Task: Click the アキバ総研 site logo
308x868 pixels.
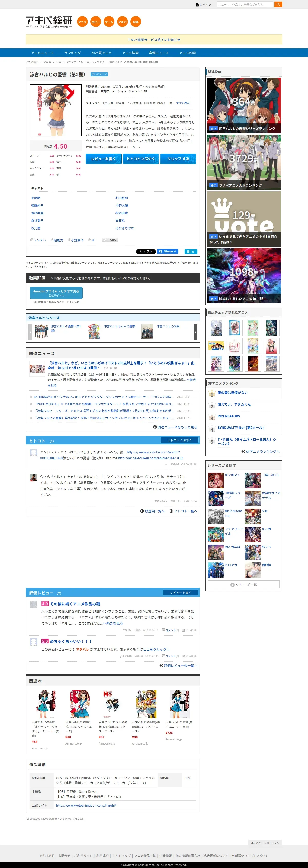Action: point(49,22)
